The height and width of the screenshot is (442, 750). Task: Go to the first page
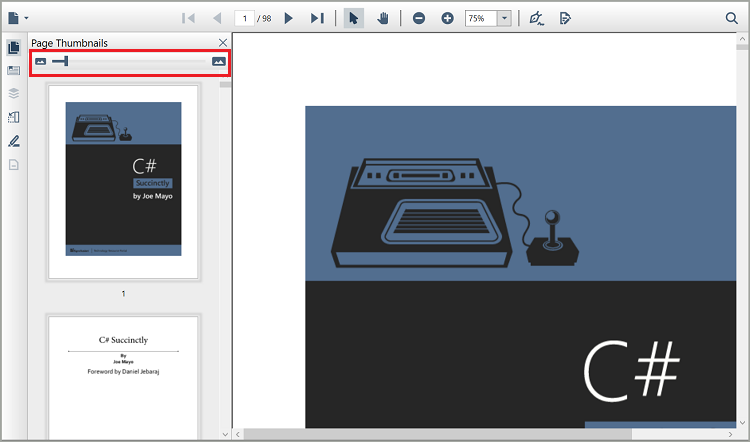[x=187, y=18]
